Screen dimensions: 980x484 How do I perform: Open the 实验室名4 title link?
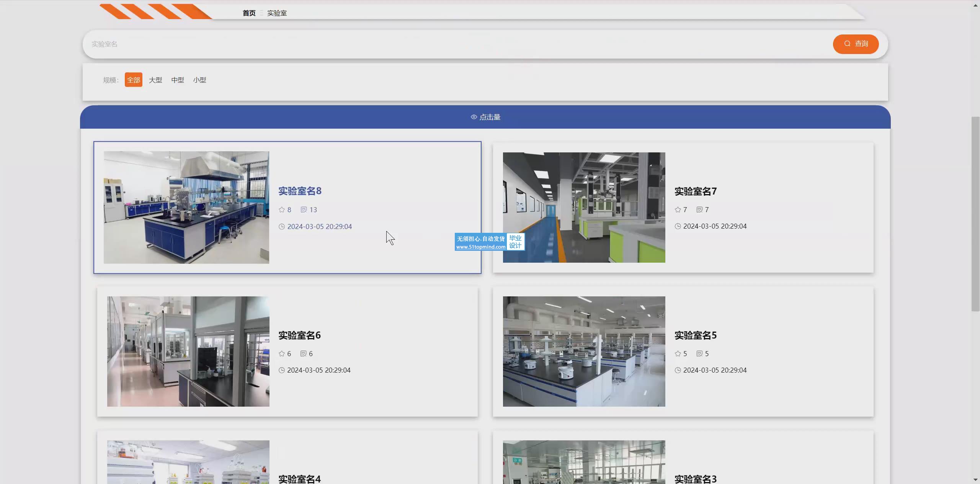click(x=300, y=479)
